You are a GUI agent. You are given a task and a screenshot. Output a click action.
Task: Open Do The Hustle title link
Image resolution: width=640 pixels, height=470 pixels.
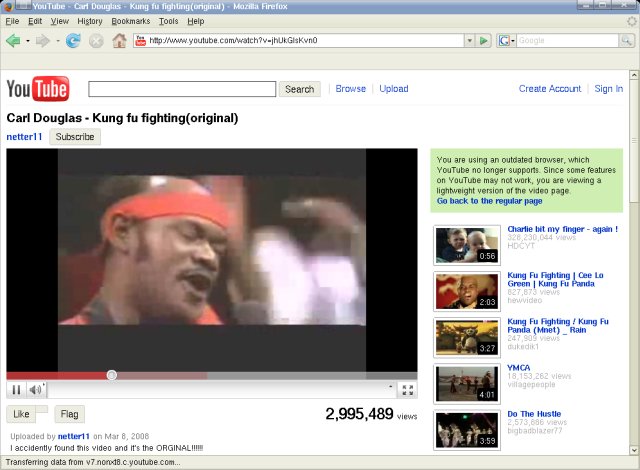(534, 414)
